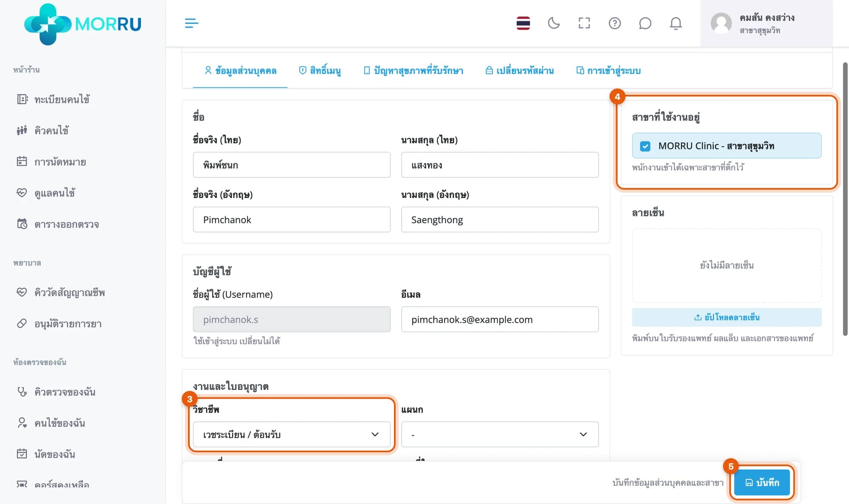Open คิวคนไข้ in sidebar
This screenshot has height=504, width=849.
pyautogui.click(x=42, y=130)
